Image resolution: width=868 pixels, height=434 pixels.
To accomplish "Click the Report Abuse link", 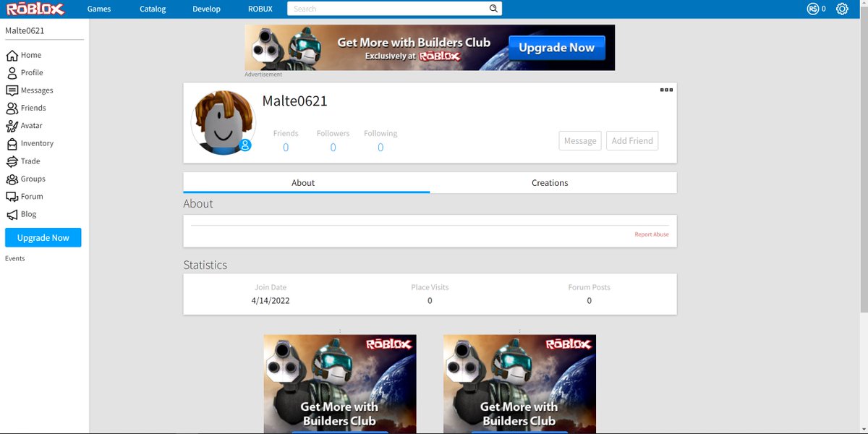I will pos(652,234).
